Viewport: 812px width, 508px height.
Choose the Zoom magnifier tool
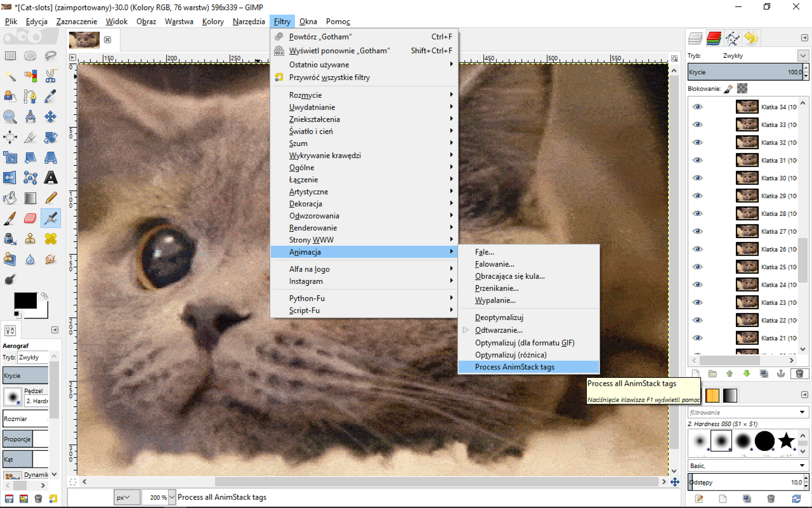pyautogui.click(x=10, y=117)
